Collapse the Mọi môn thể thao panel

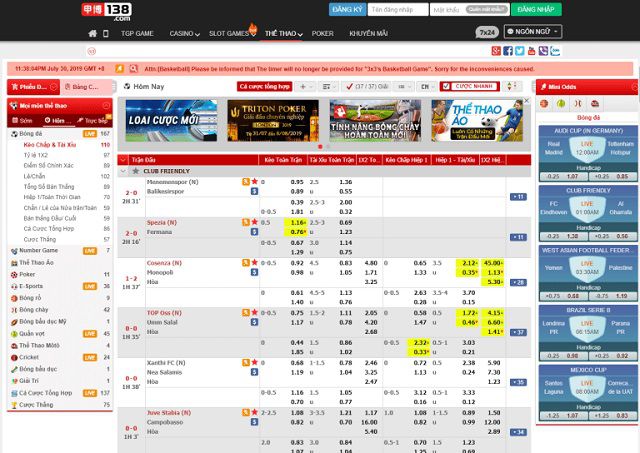click(x=106, y=105)
